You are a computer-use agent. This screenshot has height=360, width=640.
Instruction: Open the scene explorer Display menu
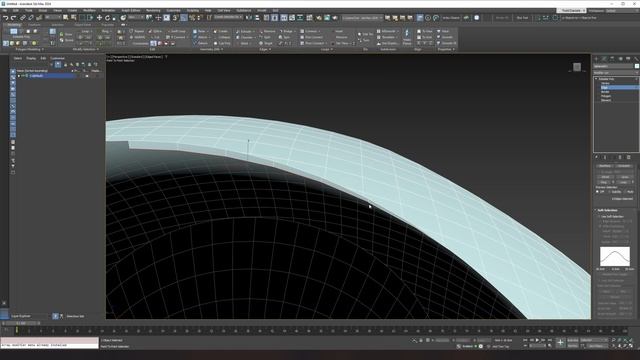[31, 58]
